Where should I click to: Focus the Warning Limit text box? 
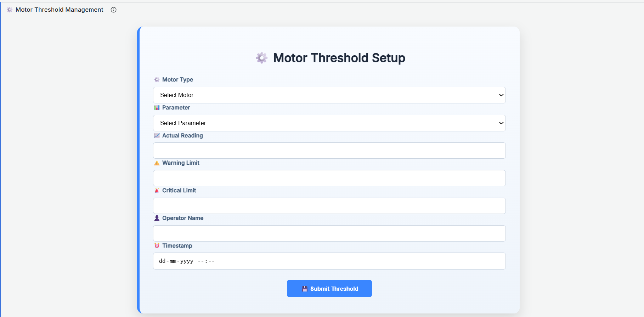pyautogui.click(x=329, y=178)
